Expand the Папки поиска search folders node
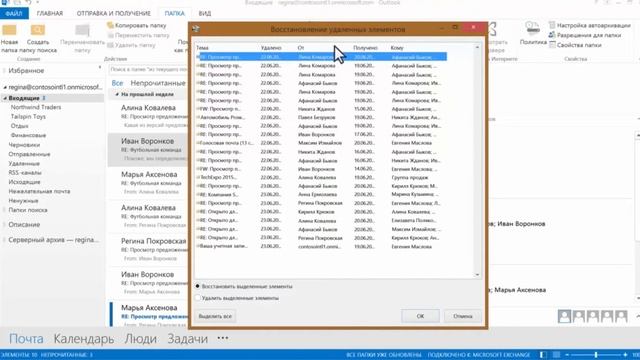The image size is (640, 360). 4,210
